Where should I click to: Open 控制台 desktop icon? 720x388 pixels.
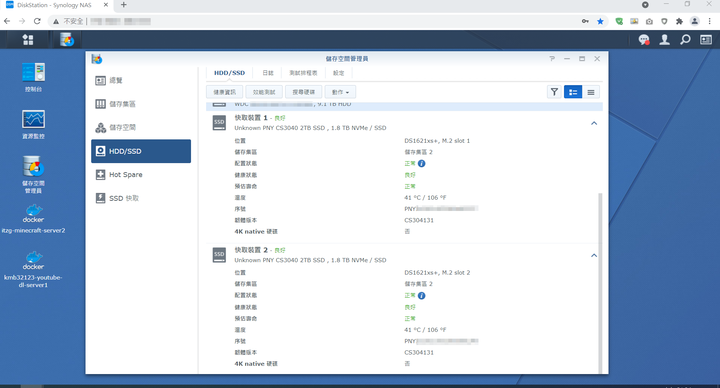[x=34, y=77]
